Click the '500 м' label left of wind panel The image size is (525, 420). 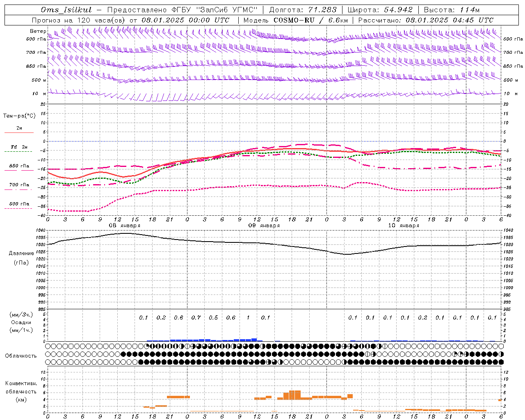39,80
